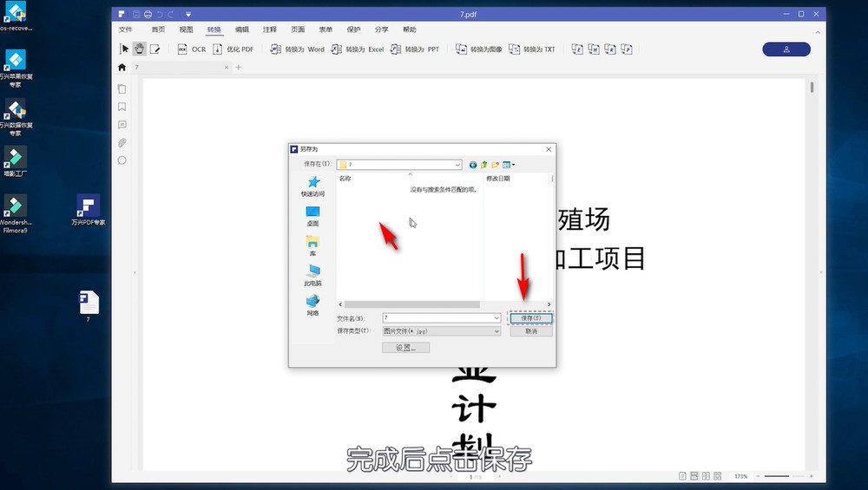Click the 文件名 input field
868x490 pixels.
click(441, 318)
